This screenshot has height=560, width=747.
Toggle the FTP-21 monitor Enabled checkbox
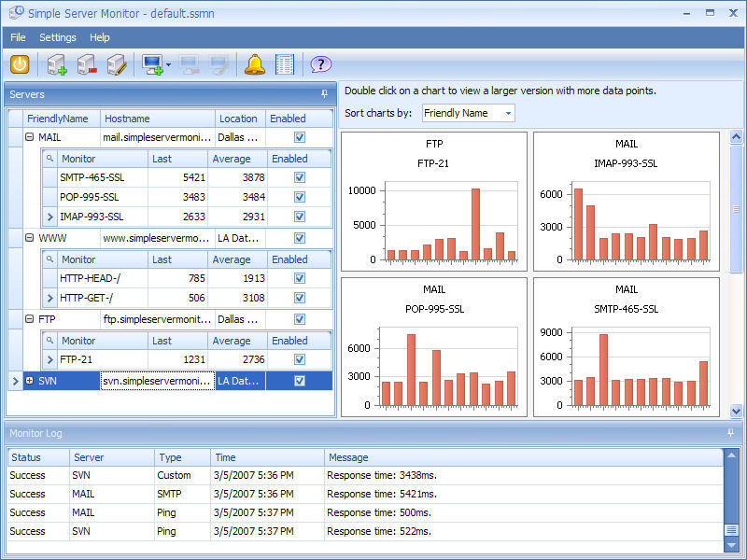pyautogui.click(x=300, y=359)
